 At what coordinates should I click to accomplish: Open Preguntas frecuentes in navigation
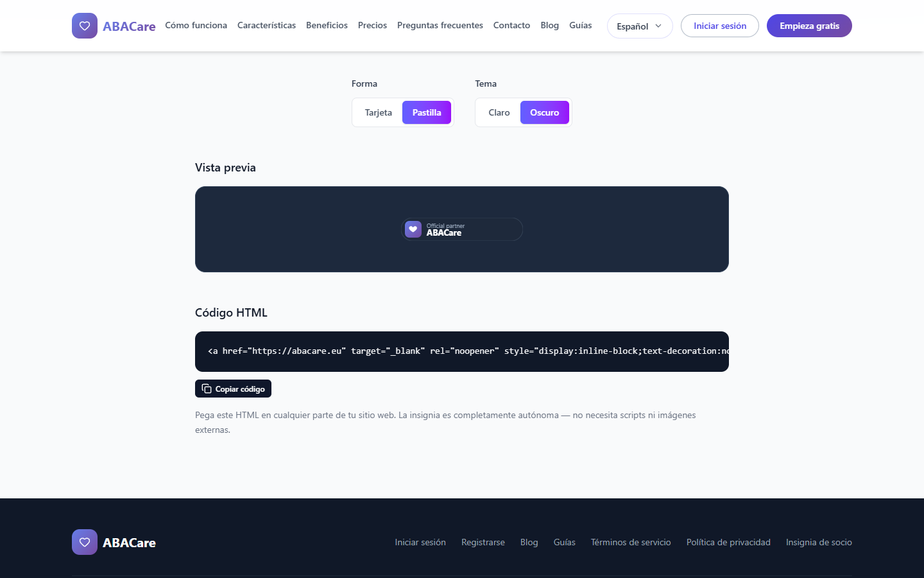point(440,26)
